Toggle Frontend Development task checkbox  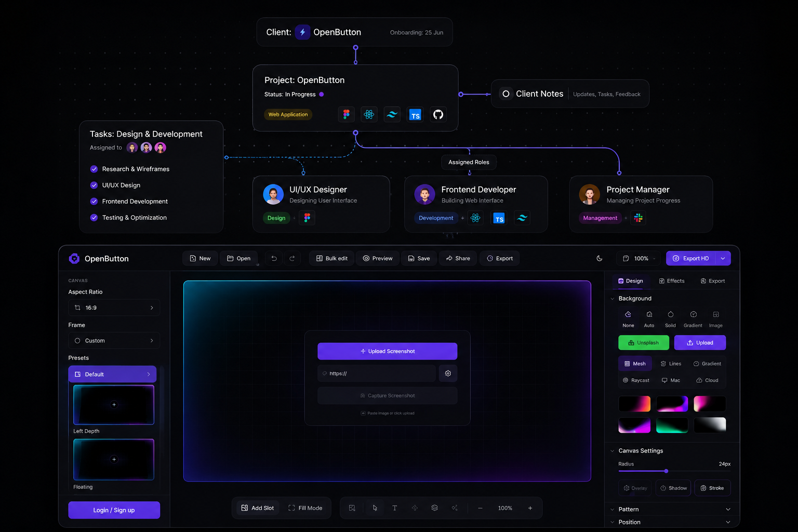coord(94,201)
